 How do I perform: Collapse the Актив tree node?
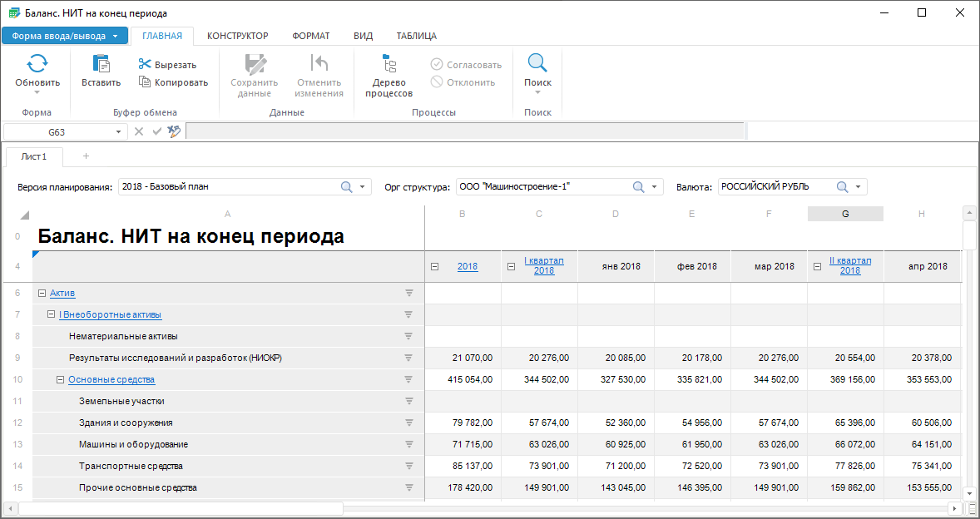click(42, 293)
